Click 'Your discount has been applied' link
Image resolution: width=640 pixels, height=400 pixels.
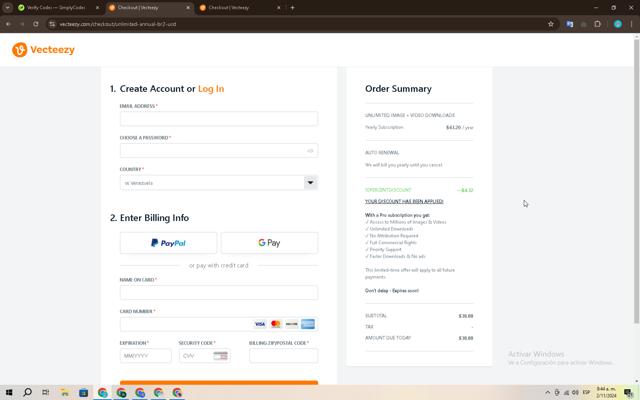pyautogui.click(x=404, y=201)
